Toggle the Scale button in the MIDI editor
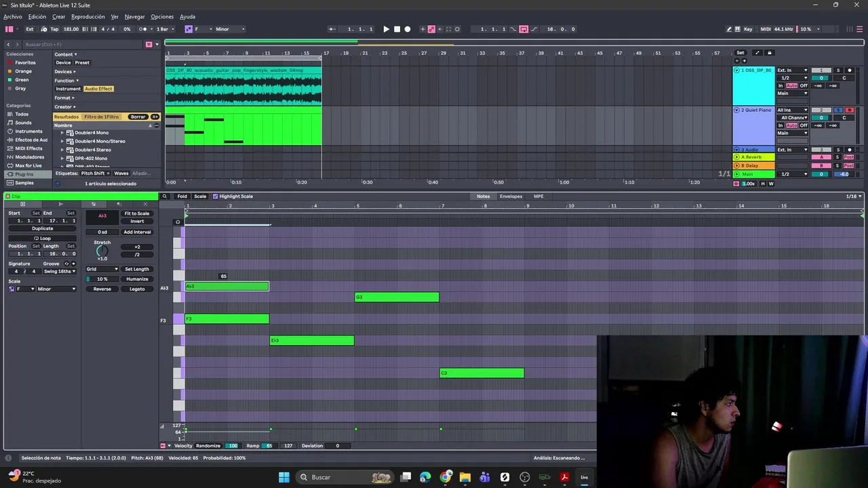Viewport: 868px width, 488px height. (200, 197)
